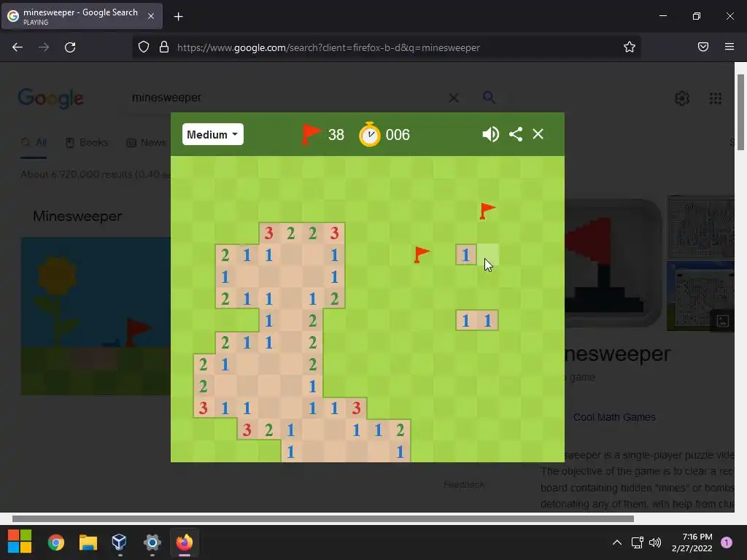This screenshot has height=560, width=747.
Task: Click the stopwatch timer icon
Action: pos(370,134)
